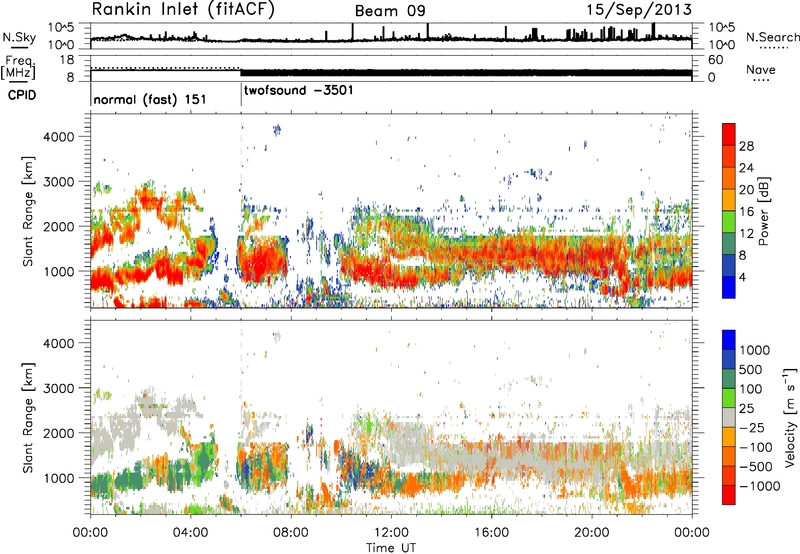The width and height of the screenshot is (800, 554).
Task: Click the 'normal (fast) 151' CPID entry
Action: [x=150, y=99]
